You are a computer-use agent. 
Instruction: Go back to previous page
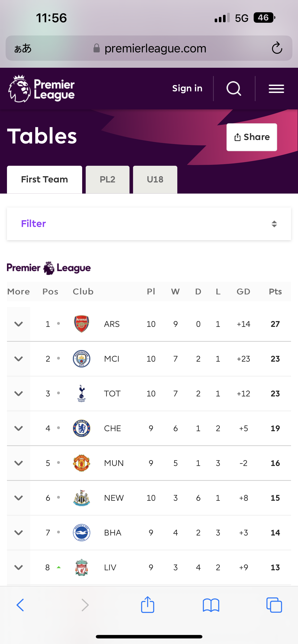pyautogui.click(x=20, y=605)
